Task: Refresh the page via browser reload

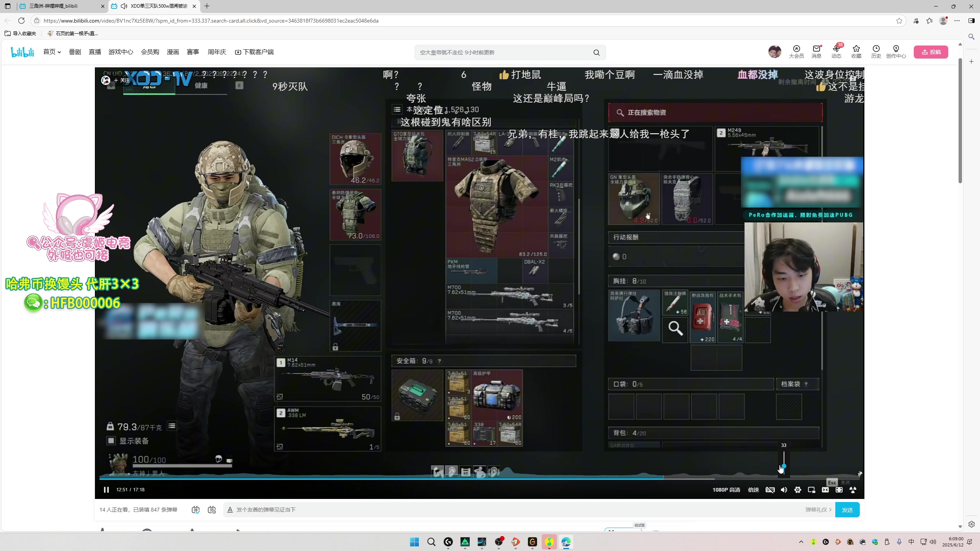Action: pos(21,21)
